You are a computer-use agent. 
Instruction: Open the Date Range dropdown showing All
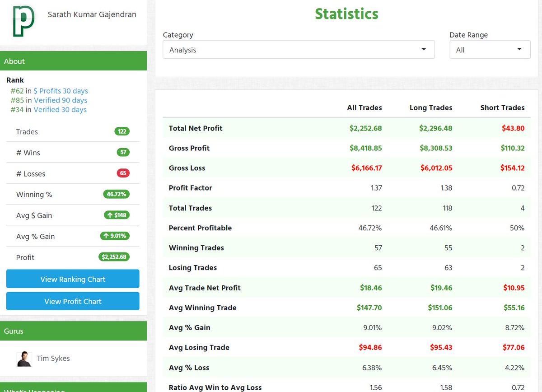[490, 50]
